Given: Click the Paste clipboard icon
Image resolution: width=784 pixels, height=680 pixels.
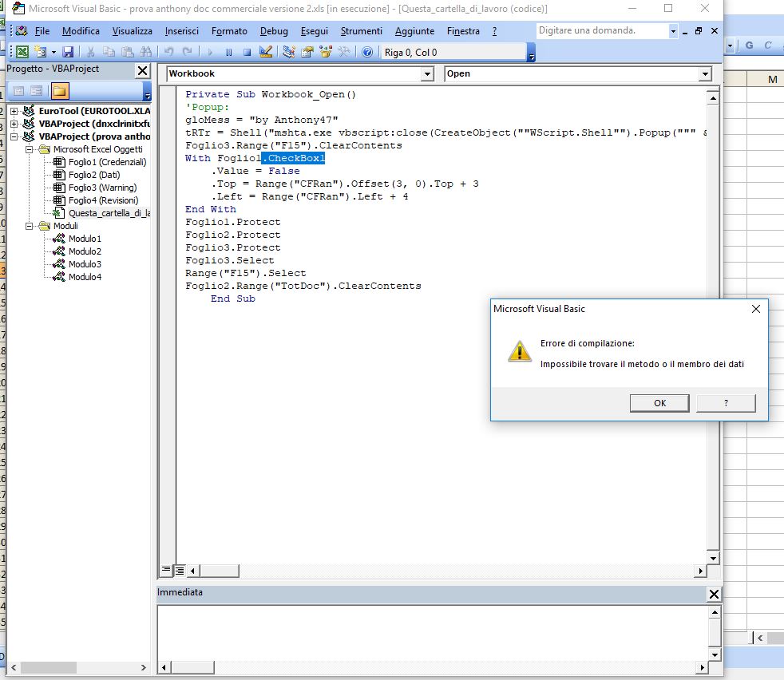Looking at the screenshot, I should [128, 52].
